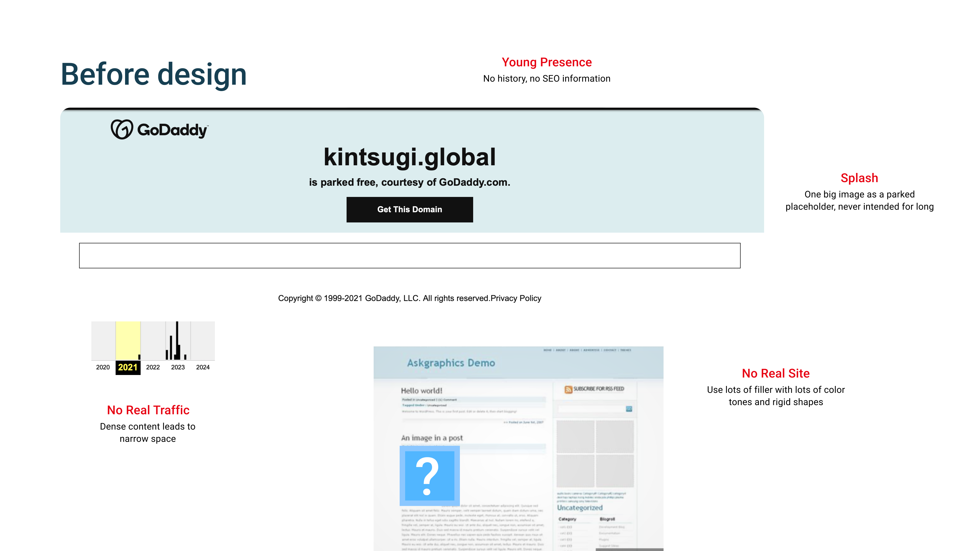980x551 pixels.
Task: Click the empty outlined box under the banner
Action: tap(409, 256)
